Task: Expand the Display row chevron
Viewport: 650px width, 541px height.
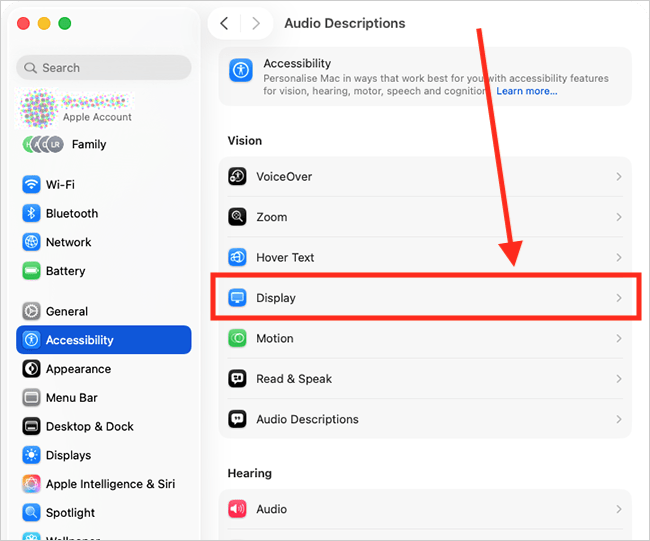Action: [x=618, y=298]
